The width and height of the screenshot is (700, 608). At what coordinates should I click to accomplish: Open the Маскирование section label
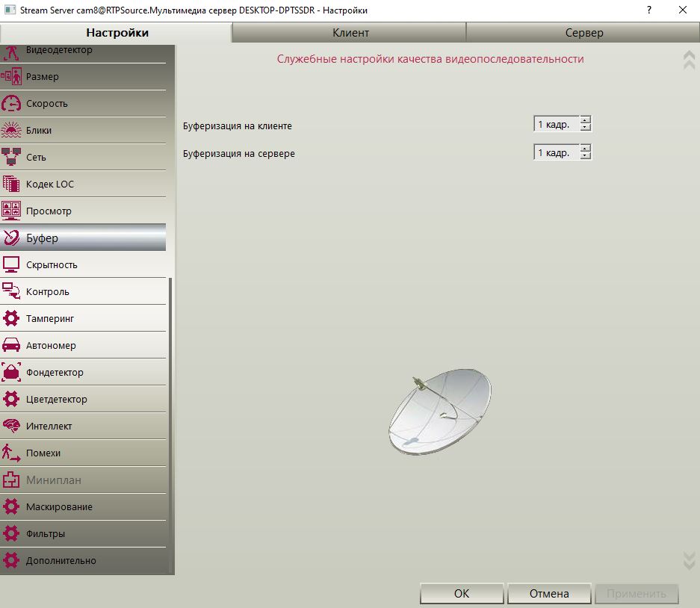pos(59,506)
